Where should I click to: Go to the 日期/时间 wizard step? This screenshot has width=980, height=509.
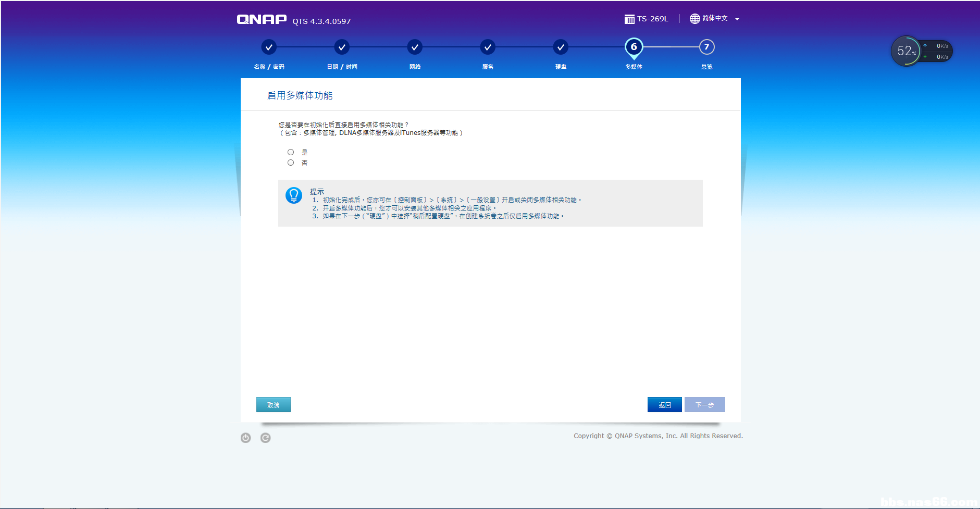tap(342, 47)
